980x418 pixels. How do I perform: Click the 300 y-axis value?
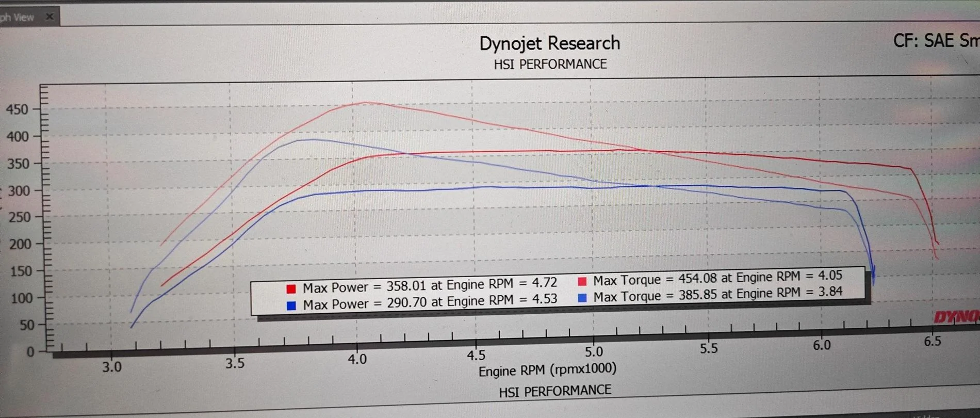pos(19,191)
